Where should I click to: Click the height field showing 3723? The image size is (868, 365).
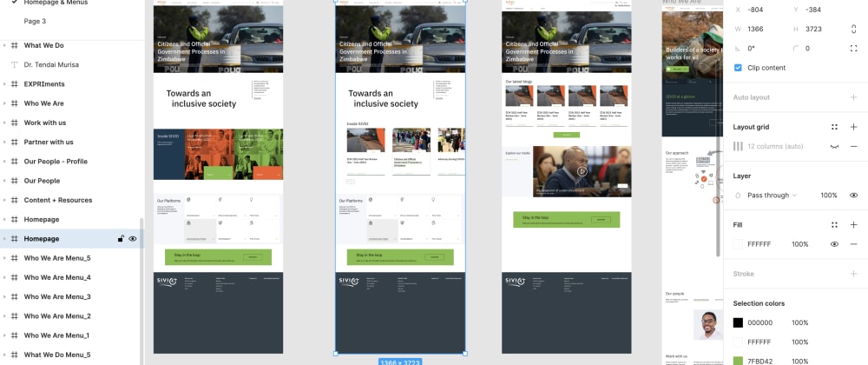click(x=814, y=30)
